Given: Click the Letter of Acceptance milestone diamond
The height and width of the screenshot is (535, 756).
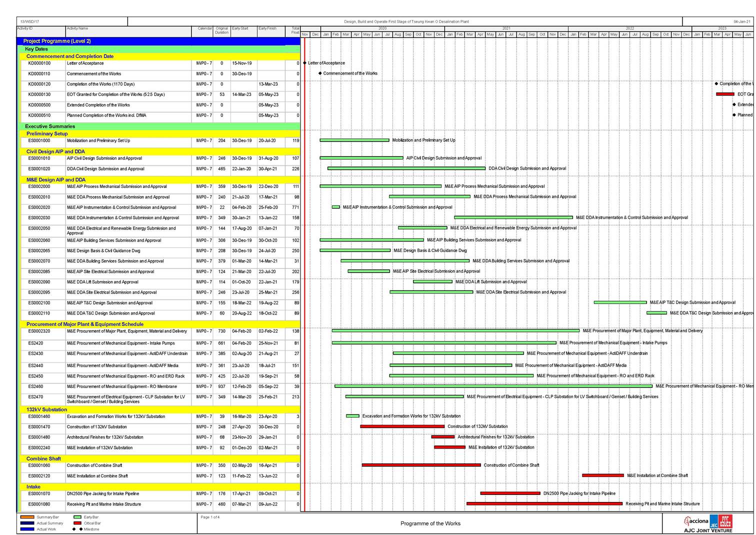Looking at the screenshot, I should [x=304, y=63].
